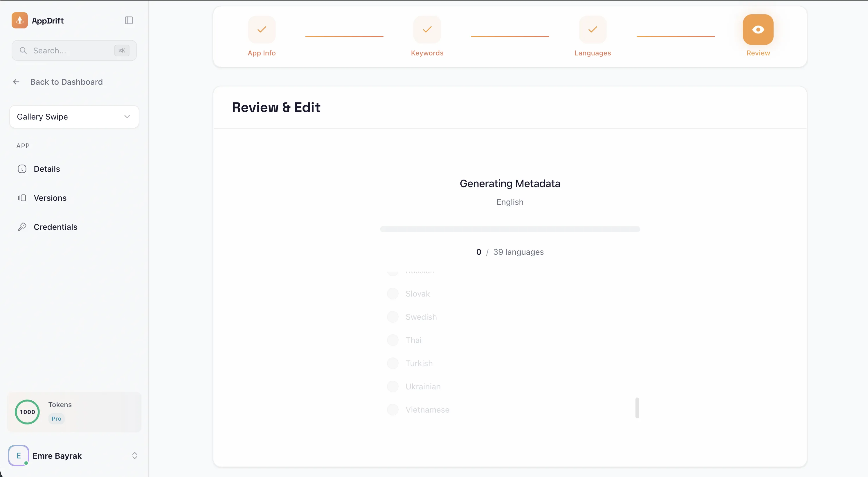Click the ⌘K shortcut badge

click(122, 50)
